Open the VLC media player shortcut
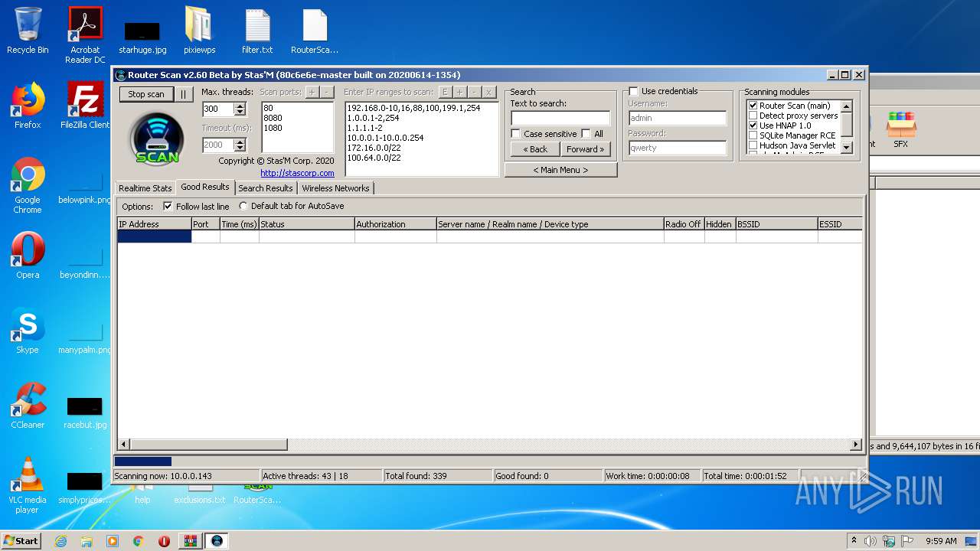980x551 pixels. pos(28,485)
